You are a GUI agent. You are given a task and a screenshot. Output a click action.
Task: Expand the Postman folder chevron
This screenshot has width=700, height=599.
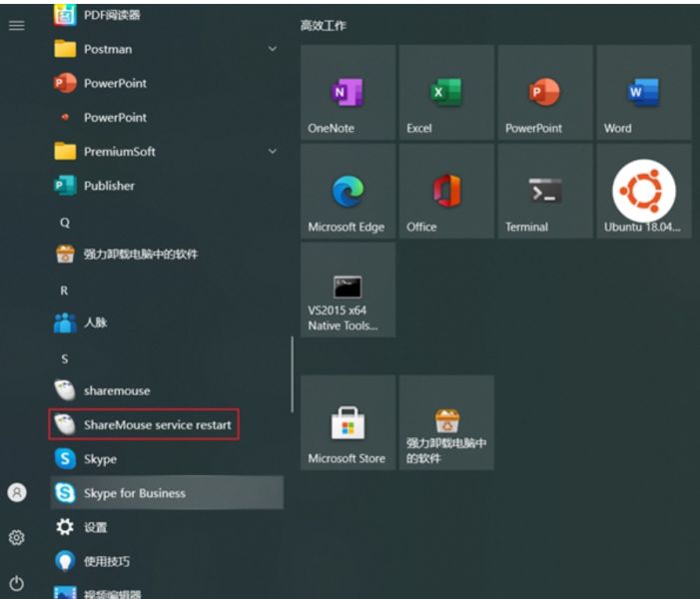[273, 49]
